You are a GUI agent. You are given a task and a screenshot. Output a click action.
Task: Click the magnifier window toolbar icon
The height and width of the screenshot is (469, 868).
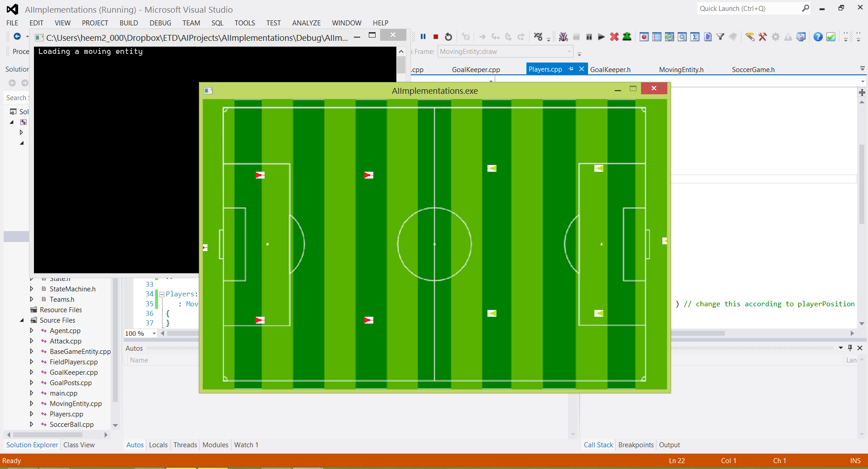pos(682,37)
